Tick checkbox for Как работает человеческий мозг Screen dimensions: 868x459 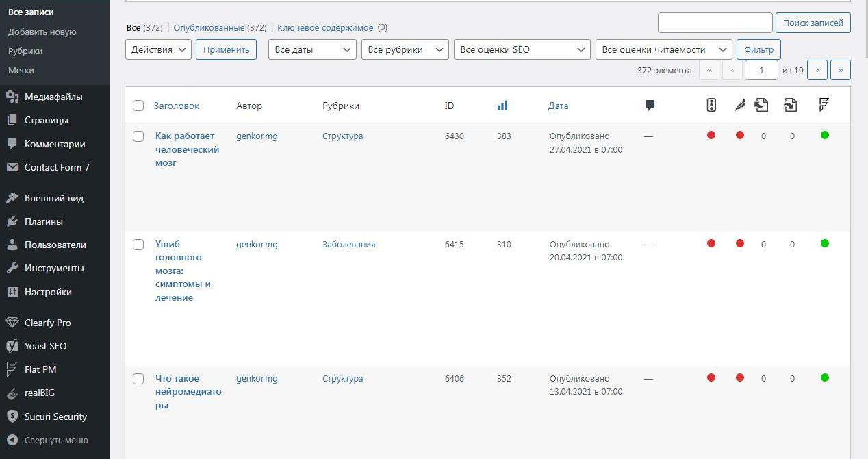pos(138,136)
